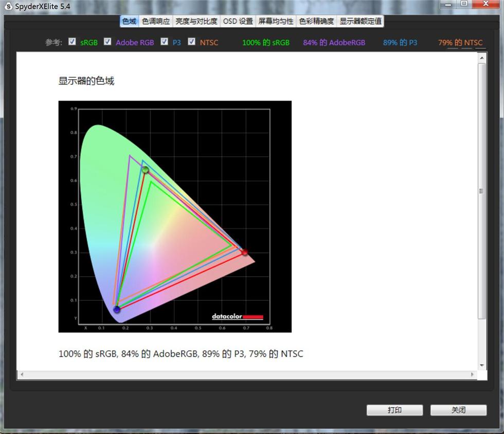
Task: Click the green primary marker on gamut chart
Action: 146,170
